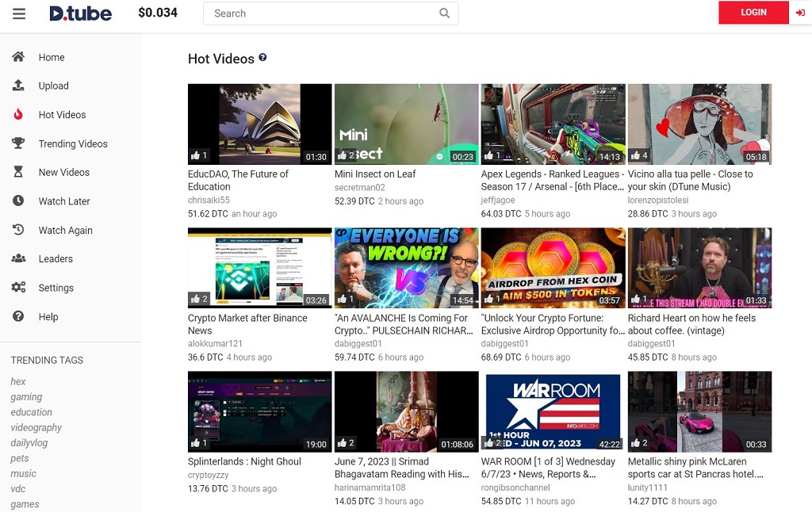This screenshot has width=812, height=512.
Task: Open the 'education' trending tag
Action: pyautogui.click(x=31, y=412)
